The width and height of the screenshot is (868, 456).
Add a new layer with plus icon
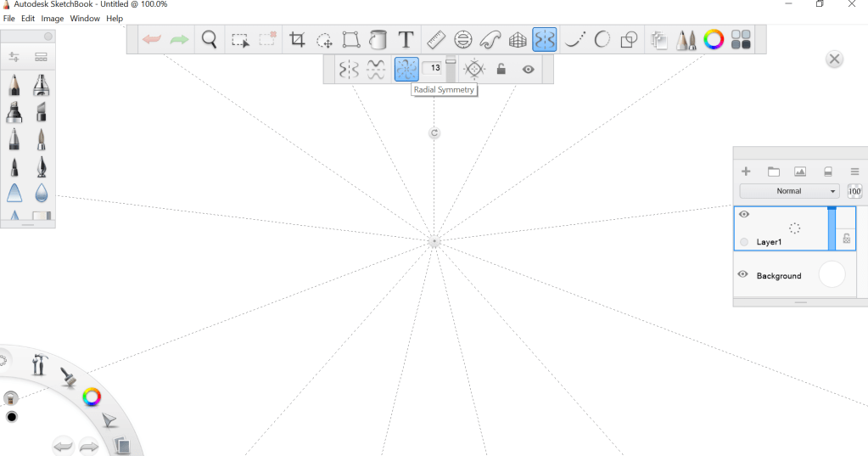[746, 172]
